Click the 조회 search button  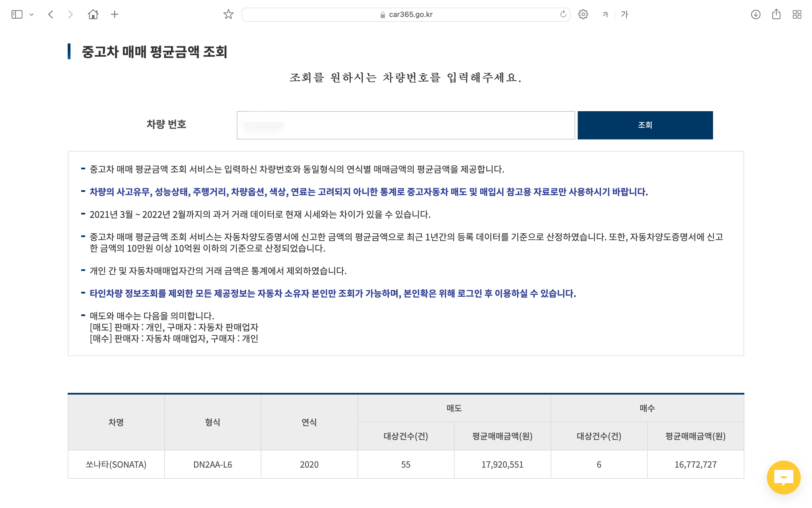(x=645, y=125)
